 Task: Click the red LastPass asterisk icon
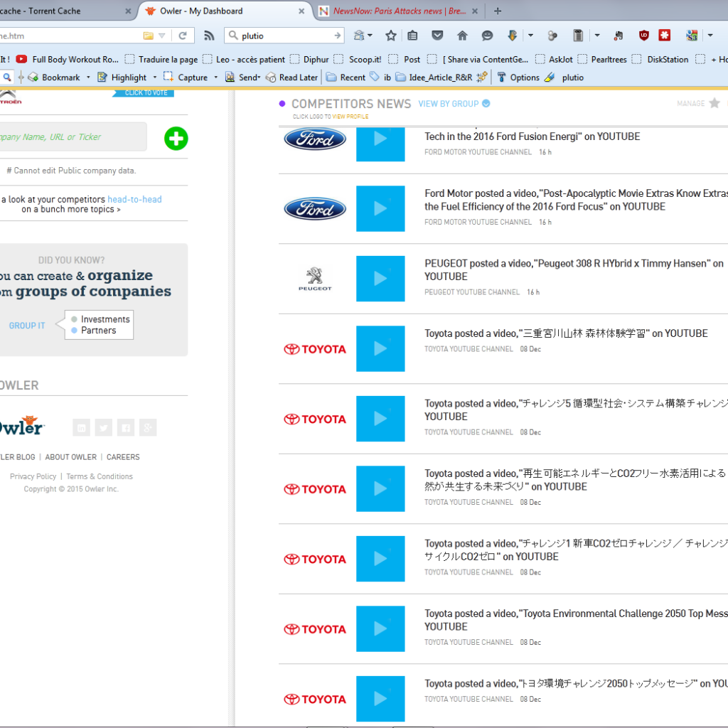tap(665, 36)
